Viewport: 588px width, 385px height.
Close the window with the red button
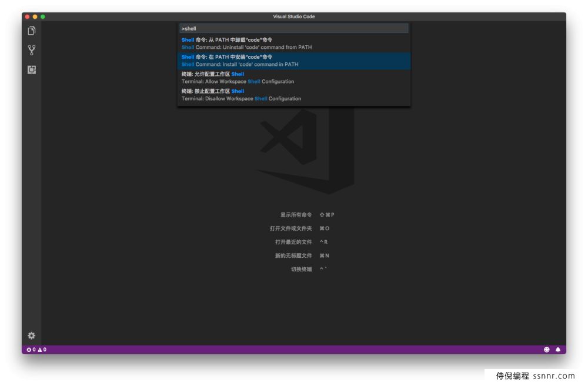point(28,16)
